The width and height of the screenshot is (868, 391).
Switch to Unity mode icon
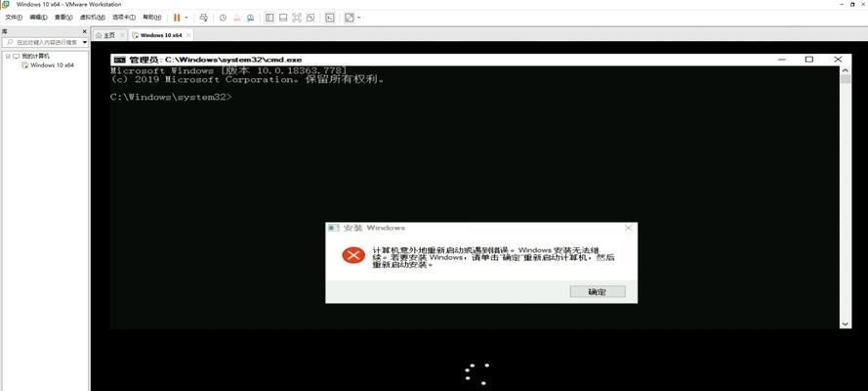(x=310, y=18)
